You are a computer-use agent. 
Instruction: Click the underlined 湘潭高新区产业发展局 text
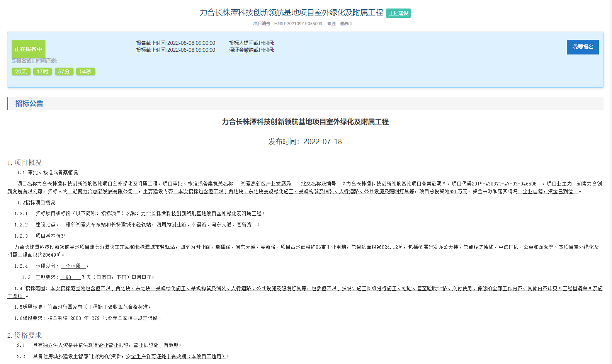pyautogui.click(x=266, y=184)
